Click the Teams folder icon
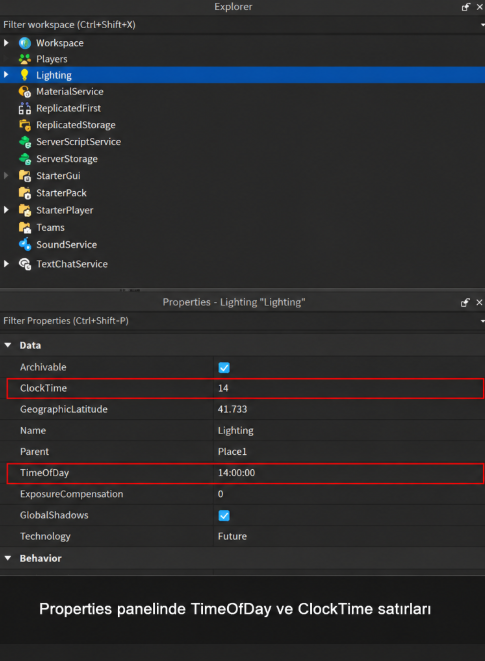 25,228
